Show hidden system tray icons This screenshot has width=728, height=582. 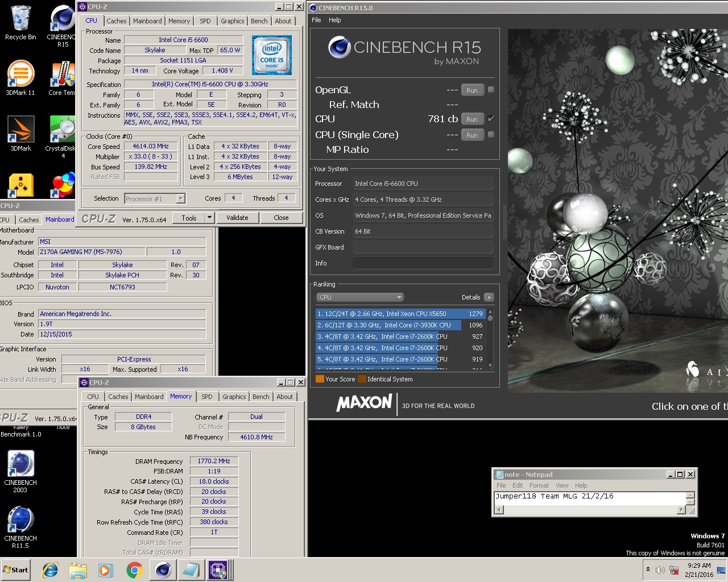(648, 569)
